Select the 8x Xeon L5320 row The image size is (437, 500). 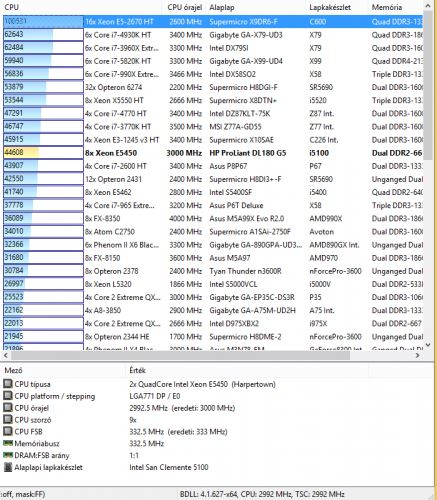click(x=213, y=284)
